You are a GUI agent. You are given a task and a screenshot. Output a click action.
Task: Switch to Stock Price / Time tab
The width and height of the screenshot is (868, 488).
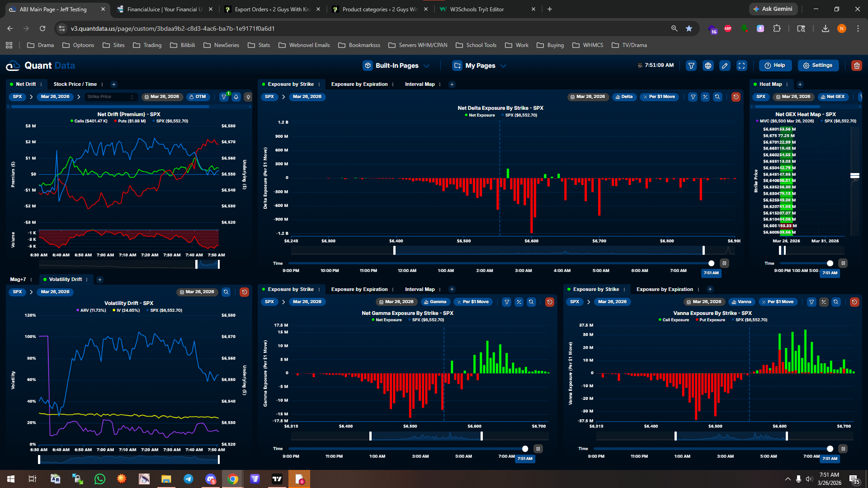pos(75,84)
